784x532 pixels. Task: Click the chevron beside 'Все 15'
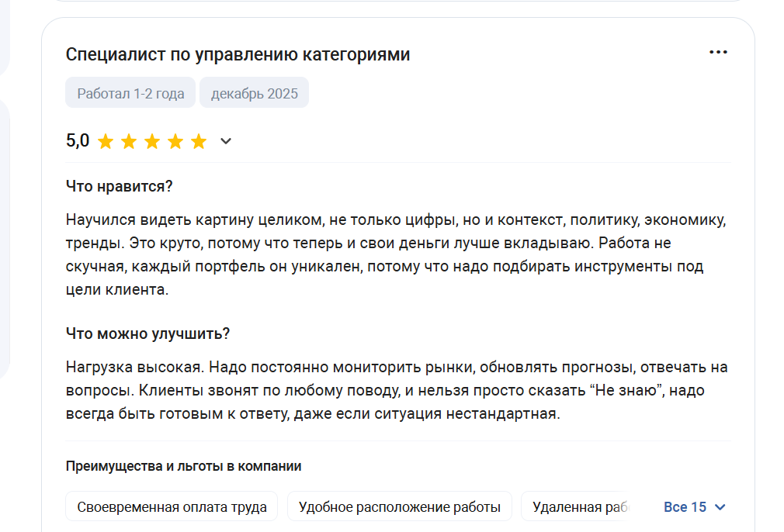click(720, 507)
